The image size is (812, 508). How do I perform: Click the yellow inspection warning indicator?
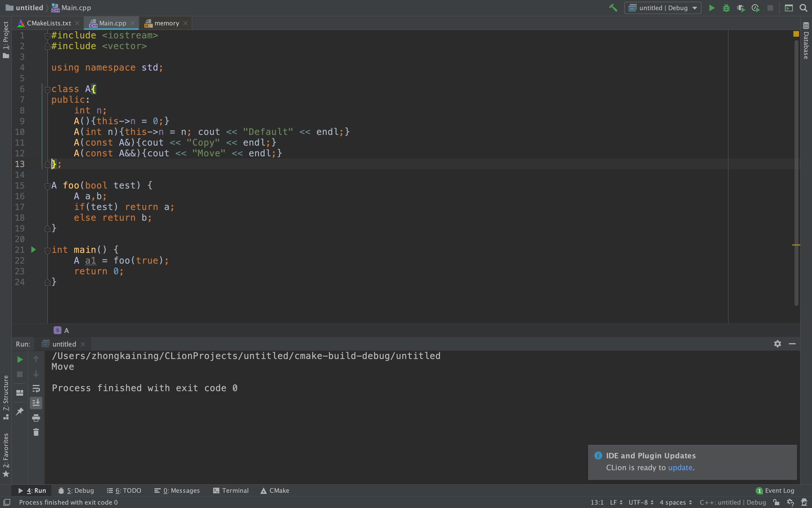(796, 34)
